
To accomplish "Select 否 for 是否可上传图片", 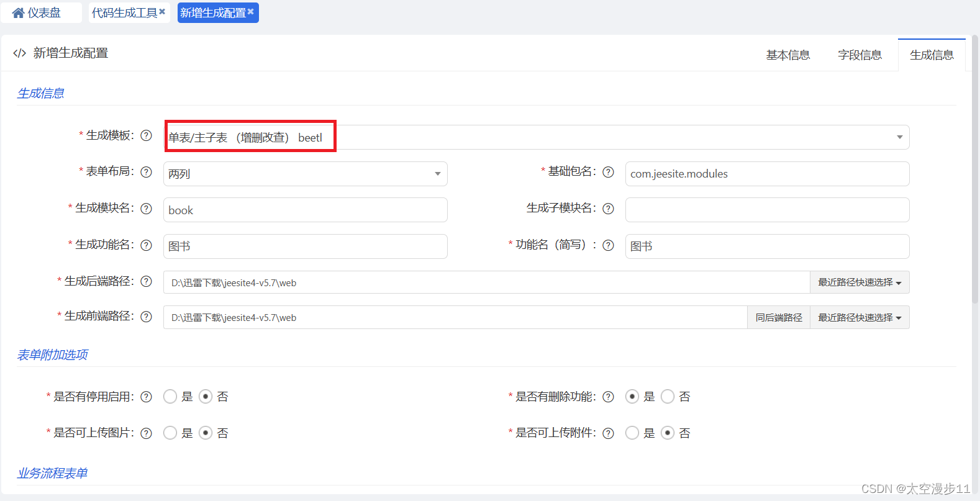I will (206, 433).
